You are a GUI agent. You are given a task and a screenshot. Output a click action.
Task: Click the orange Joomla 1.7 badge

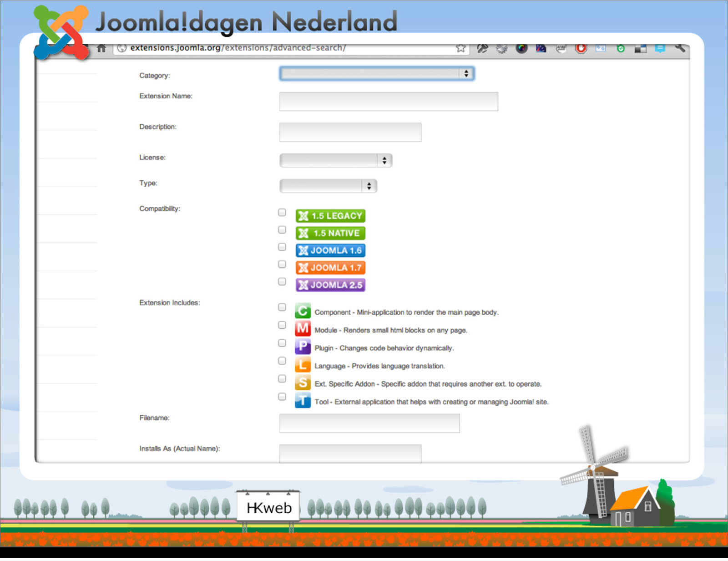[x=330, y=268]
